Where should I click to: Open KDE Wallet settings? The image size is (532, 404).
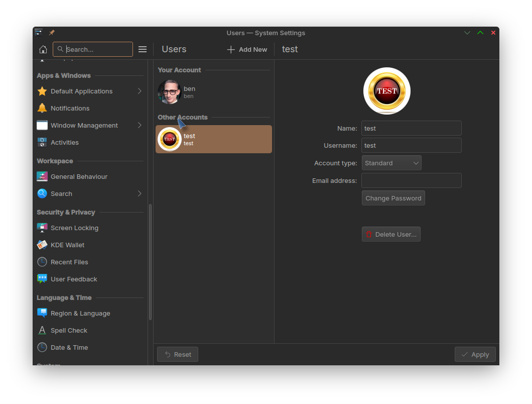90,245
